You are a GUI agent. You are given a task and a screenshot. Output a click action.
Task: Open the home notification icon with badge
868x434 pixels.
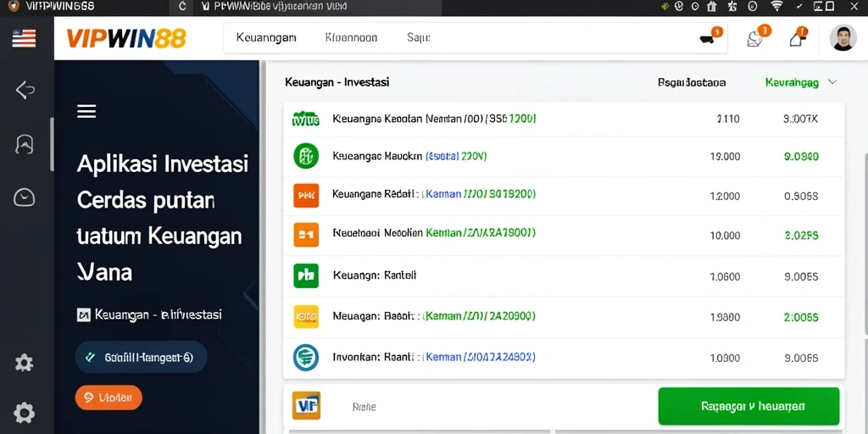(x=797, y=37)
